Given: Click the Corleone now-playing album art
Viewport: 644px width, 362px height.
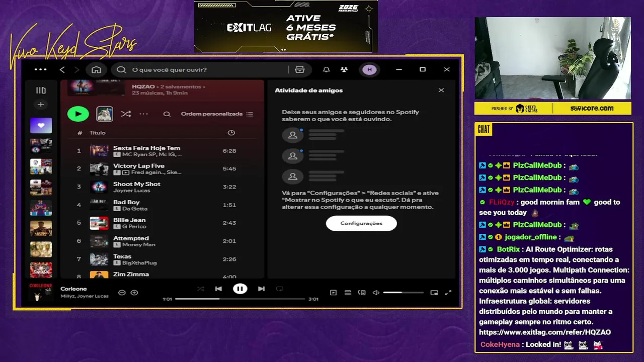Looking at the screenshot, I should point(41,292).
